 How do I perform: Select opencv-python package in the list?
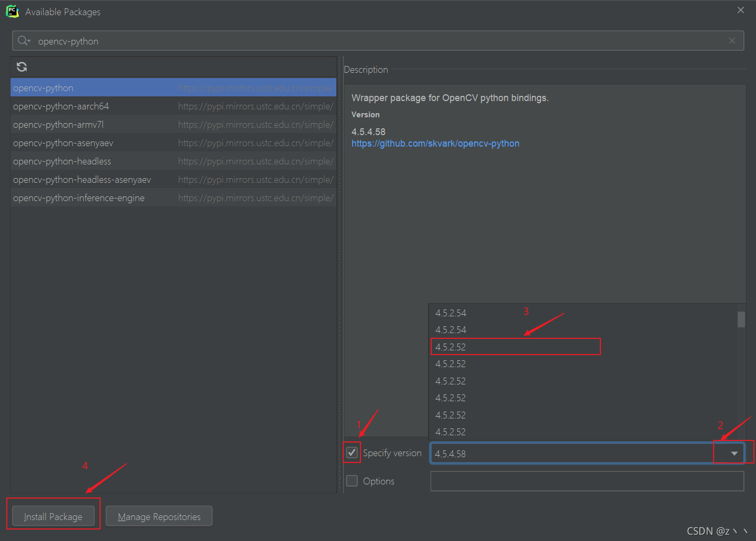tap(173, 88)
